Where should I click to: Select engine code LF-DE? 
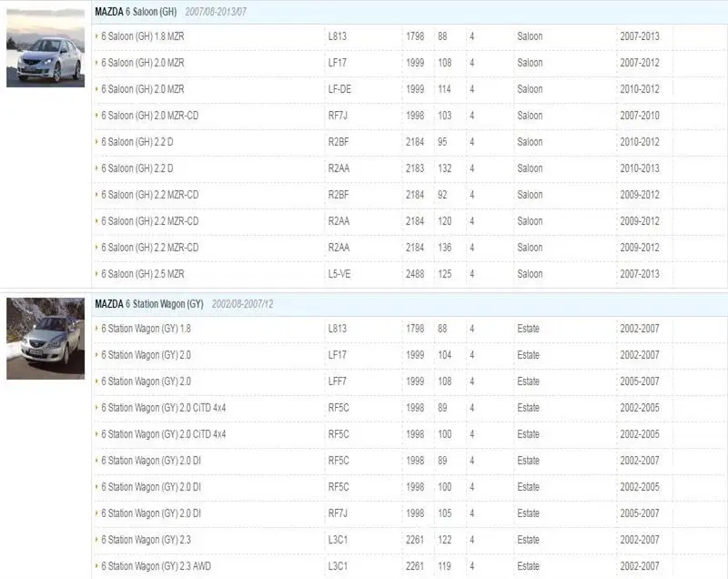point(339,89)
